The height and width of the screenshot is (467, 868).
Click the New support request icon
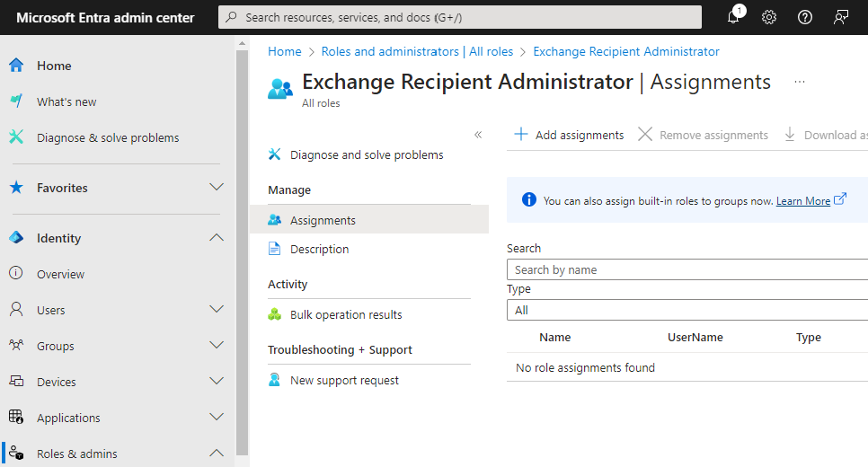point(275,380)
